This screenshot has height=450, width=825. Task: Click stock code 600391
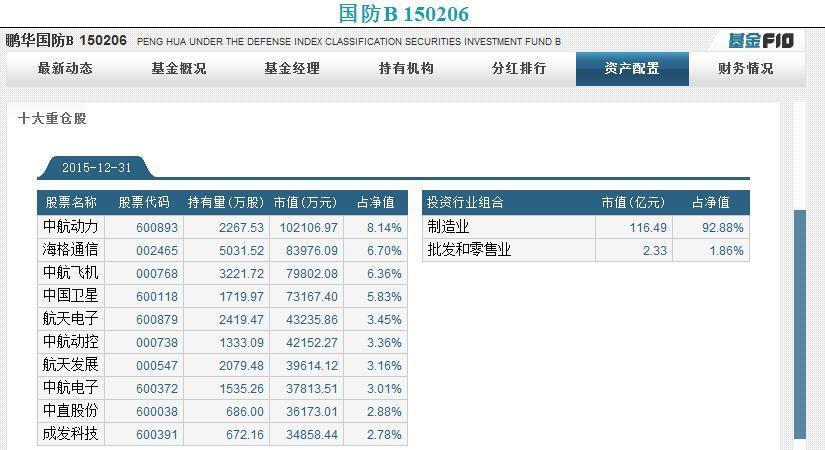[157, 435]
